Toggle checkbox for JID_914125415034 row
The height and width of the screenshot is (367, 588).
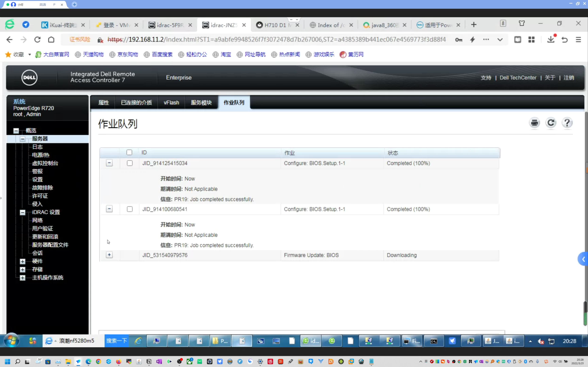click(129, 163)
